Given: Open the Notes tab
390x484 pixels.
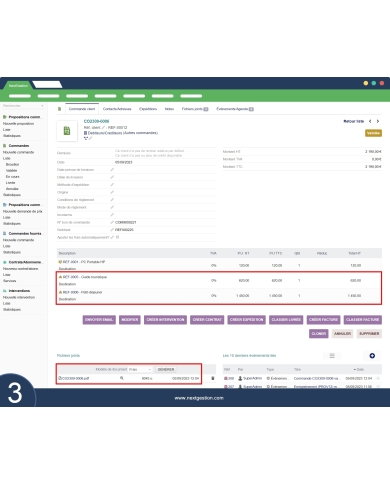Looking at the screenshot, I should click(x=169, y=109).
